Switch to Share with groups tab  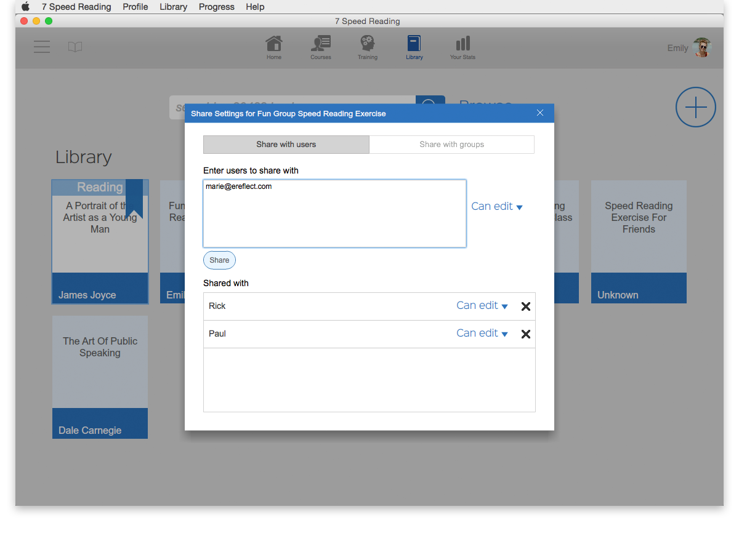[x=452, y=145]
